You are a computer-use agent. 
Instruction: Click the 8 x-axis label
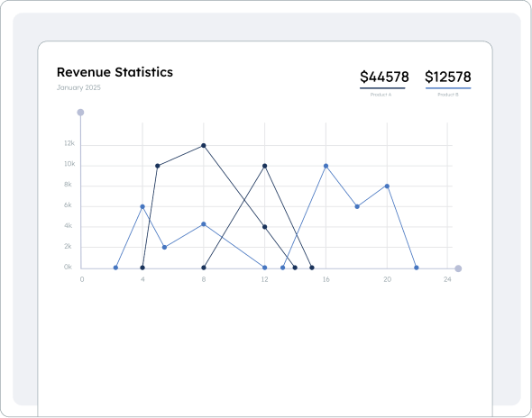(204, 279)
